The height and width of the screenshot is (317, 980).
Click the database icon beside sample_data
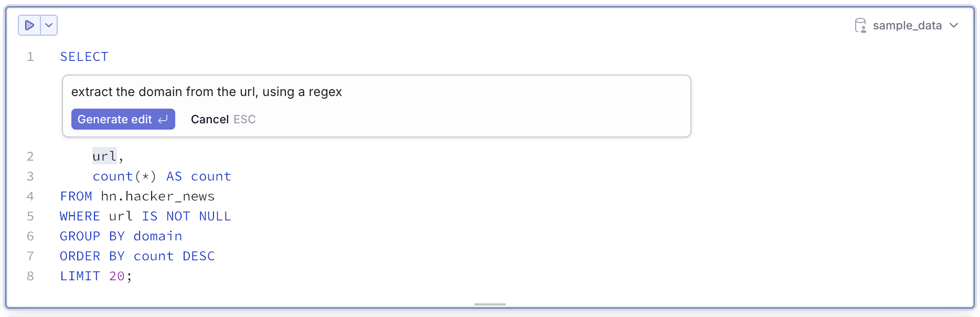point(860,25)
